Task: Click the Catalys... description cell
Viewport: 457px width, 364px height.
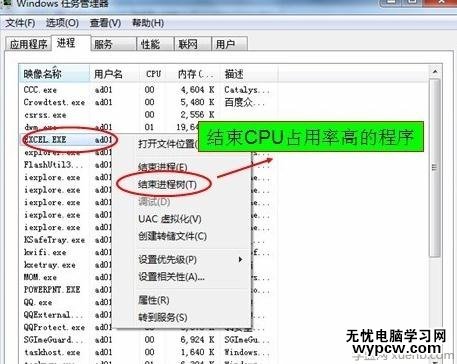Action: pos(246,90)
